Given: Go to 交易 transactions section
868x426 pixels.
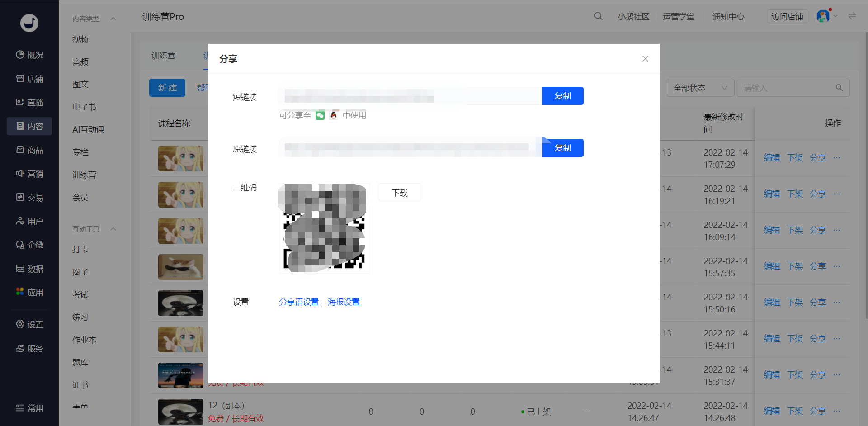Looking at the screenshot, I should pos(29,197).
